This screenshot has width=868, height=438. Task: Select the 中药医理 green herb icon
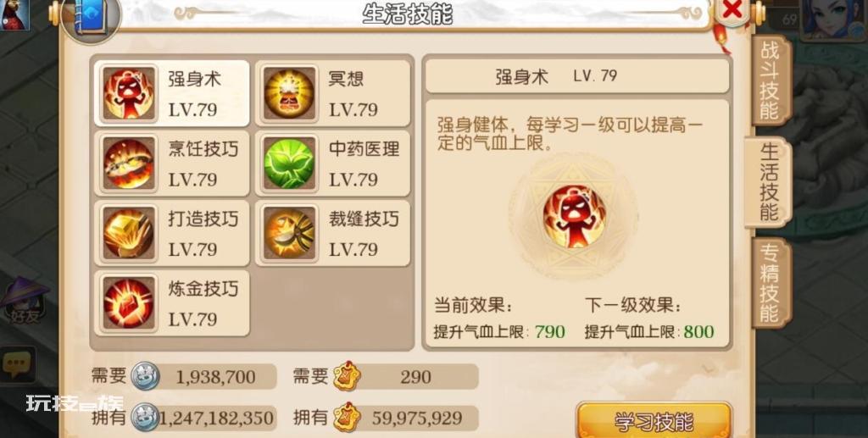tap(289, 164)
